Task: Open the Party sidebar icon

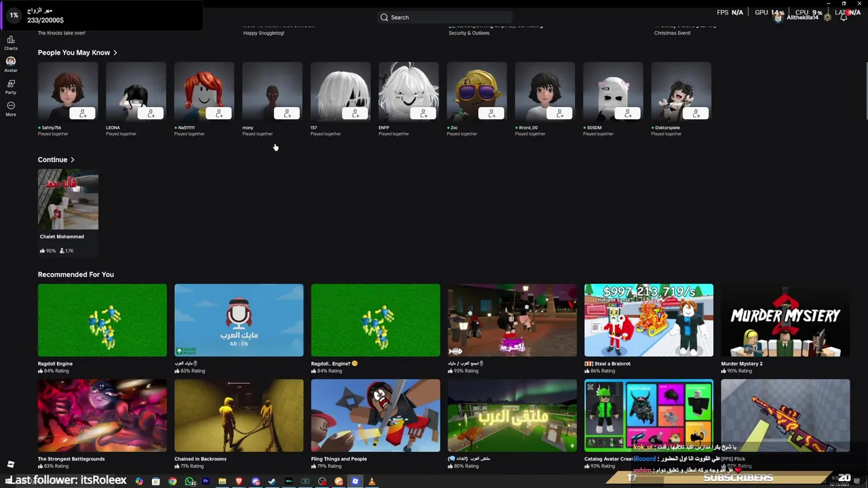Action: 11,86
